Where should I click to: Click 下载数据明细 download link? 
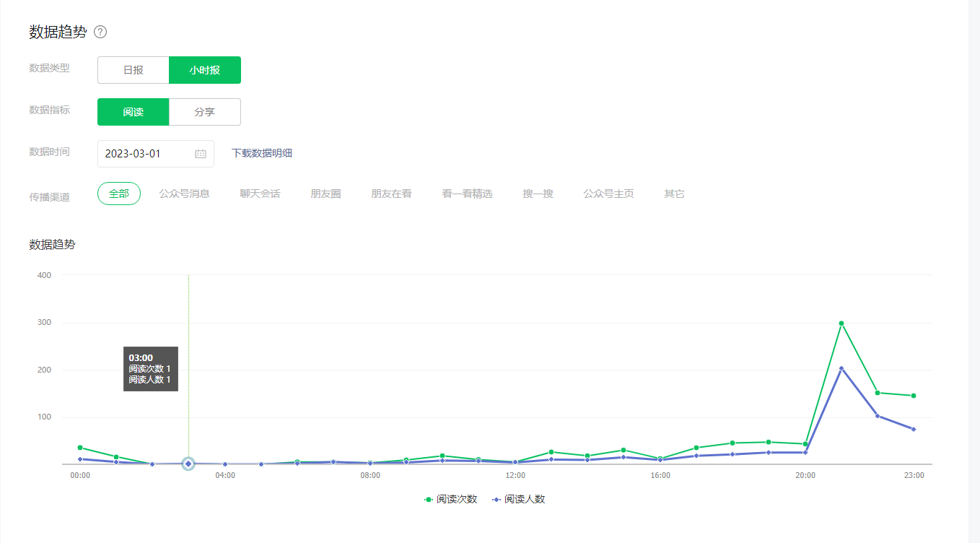(262, 153)
